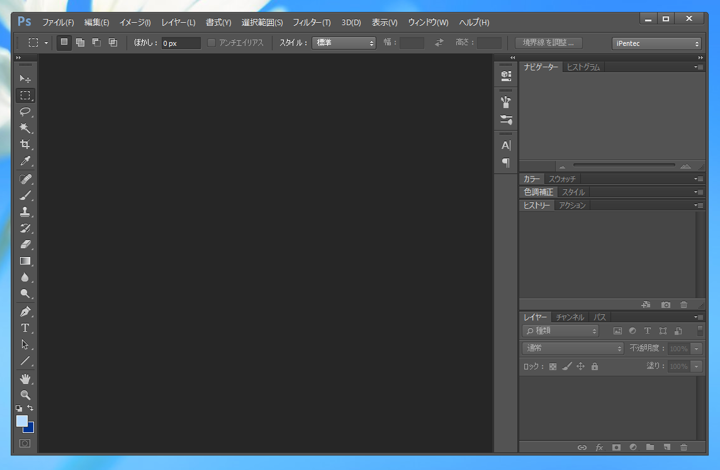Open the Navigator panel flyout menu

click(698, 67)
